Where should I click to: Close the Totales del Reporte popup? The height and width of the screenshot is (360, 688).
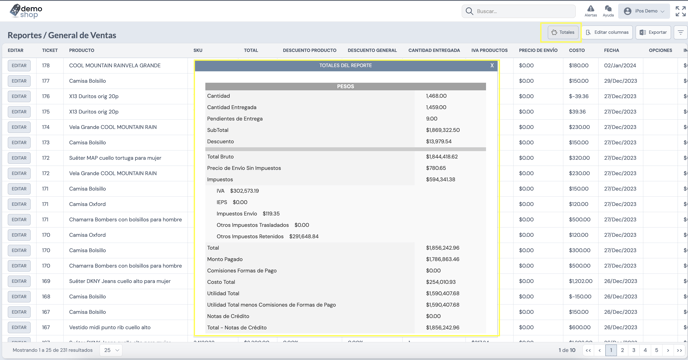(492, 65)
